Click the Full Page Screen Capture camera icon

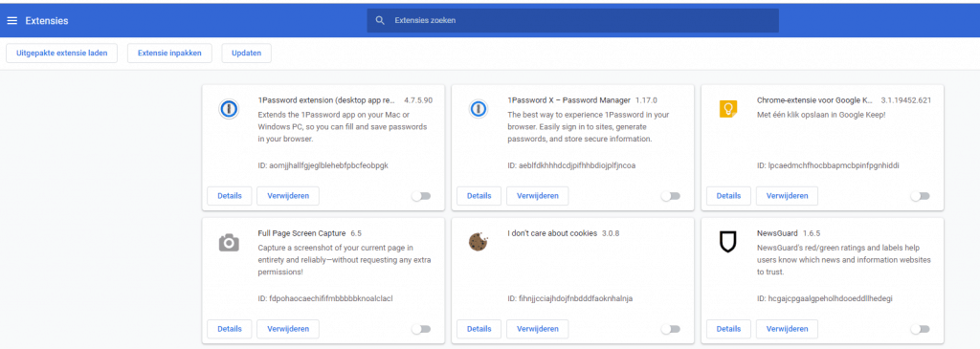(230, 242)
